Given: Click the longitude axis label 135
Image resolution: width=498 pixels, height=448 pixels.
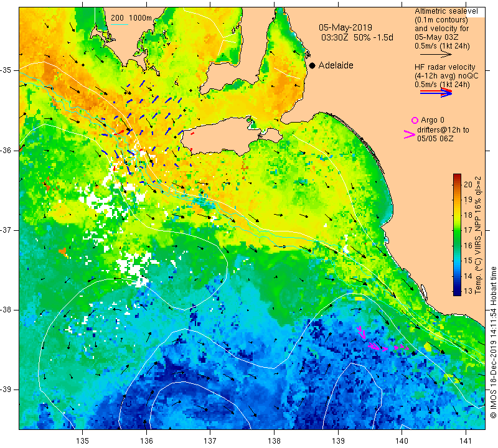Looking at the screenshot, I should click(x=83, y=441).
